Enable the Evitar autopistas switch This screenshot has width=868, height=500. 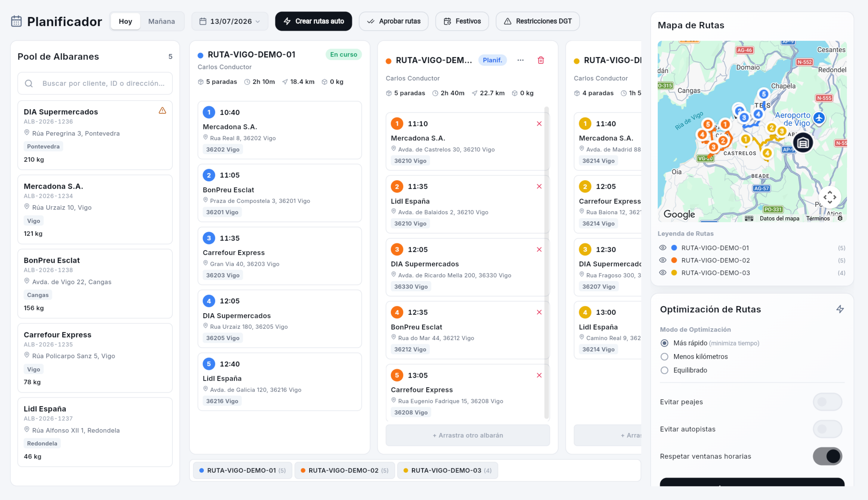click(x=827, y=429)
